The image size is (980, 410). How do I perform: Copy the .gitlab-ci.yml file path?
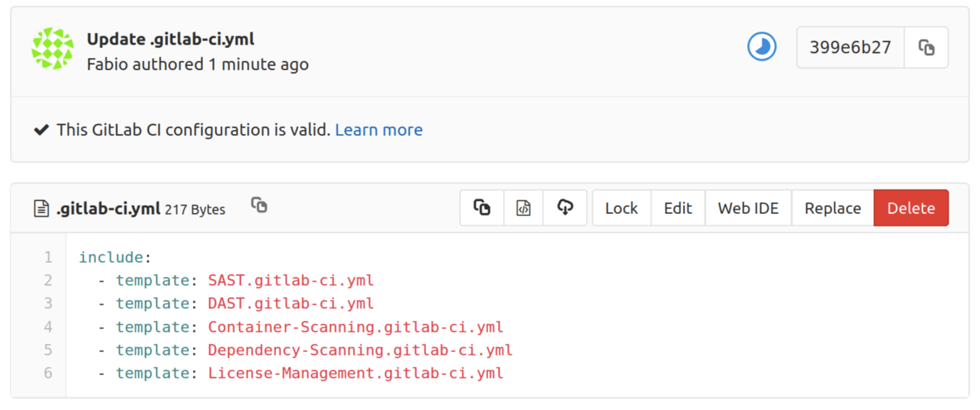point(259,205)
